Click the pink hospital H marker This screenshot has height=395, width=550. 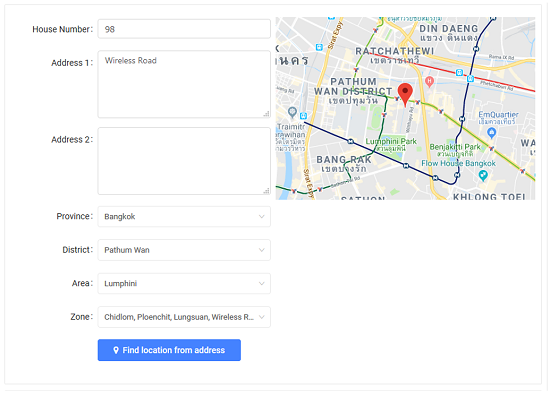coord(429,82)
